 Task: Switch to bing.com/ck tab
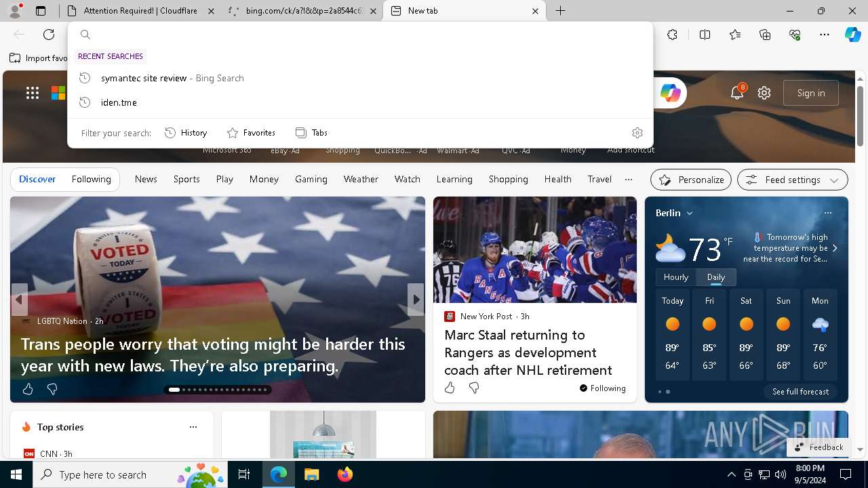pyautogui.click(x=302, y=11)
